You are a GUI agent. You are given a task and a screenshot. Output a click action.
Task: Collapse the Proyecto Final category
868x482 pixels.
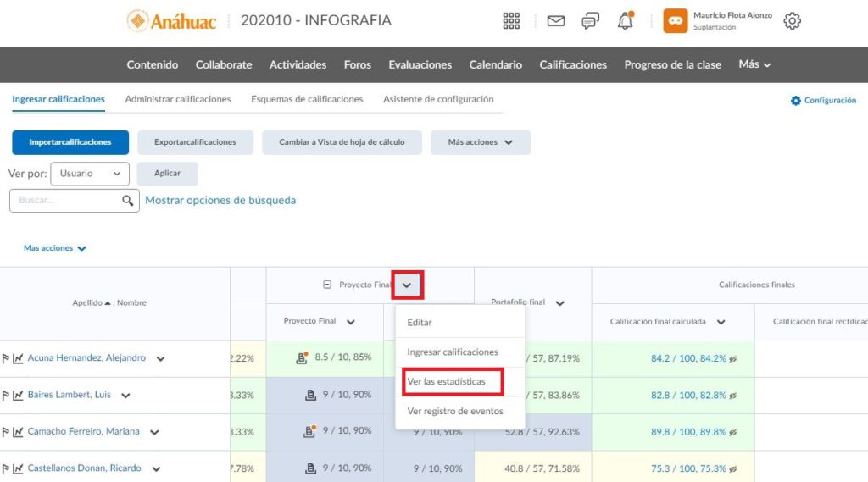(x=327, y=285)
